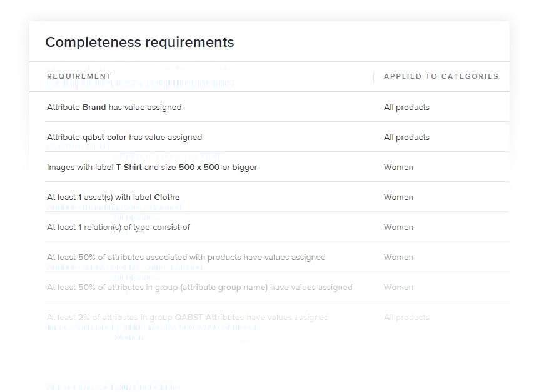Screen dimensions: 539x392
Task: Click 'Women' in the T-Shirt images row
Action: tap(398, 168)
